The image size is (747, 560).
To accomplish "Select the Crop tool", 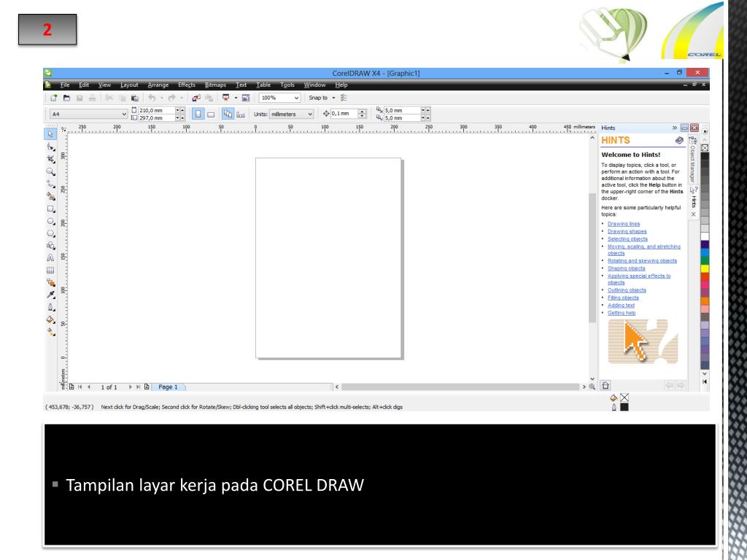I will point(50,159).
